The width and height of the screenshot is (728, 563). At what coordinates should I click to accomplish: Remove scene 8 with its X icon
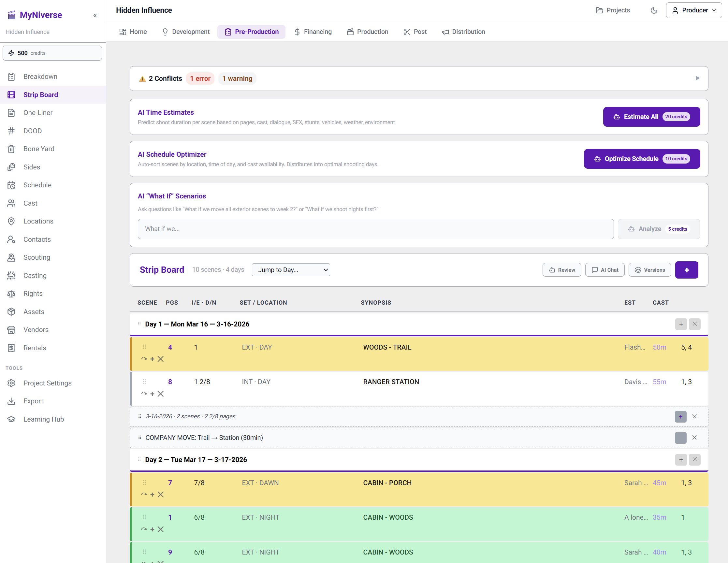pyautogui.click(x=161, y=394)
